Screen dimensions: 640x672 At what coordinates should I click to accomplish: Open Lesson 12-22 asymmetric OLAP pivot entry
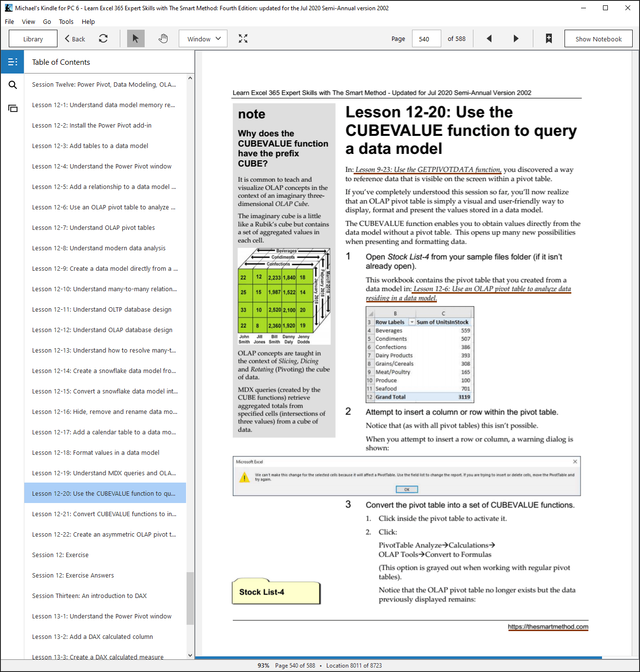(105, 534)
